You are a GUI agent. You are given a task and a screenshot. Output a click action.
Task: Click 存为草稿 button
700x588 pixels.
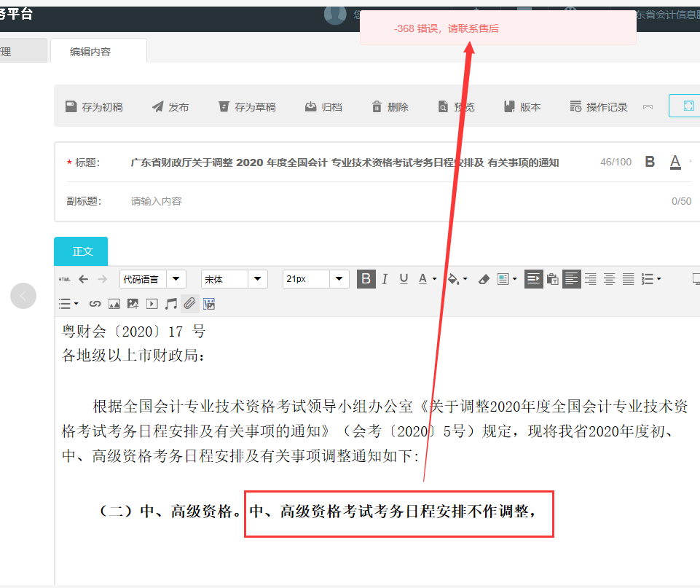[247, 106]
